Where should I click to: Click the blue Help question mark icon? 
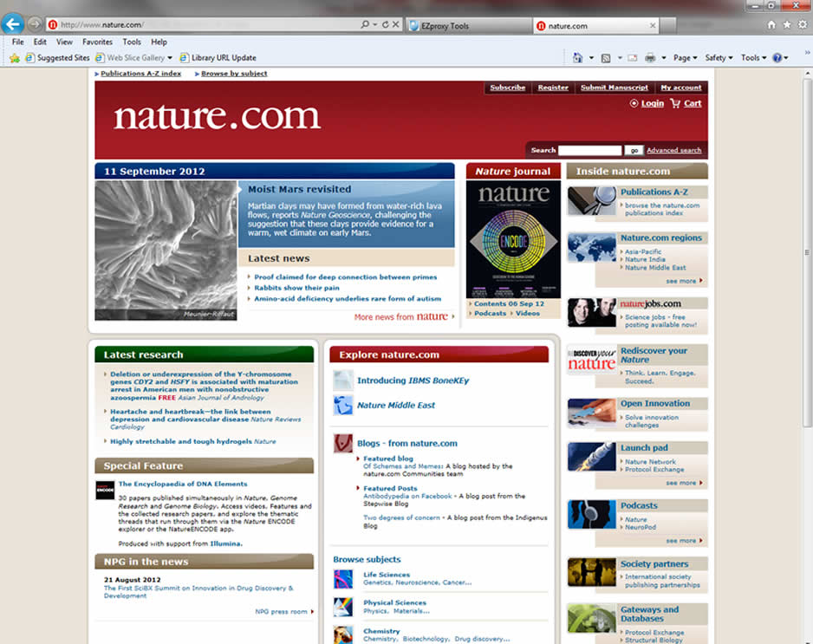[x=777, y=58]
